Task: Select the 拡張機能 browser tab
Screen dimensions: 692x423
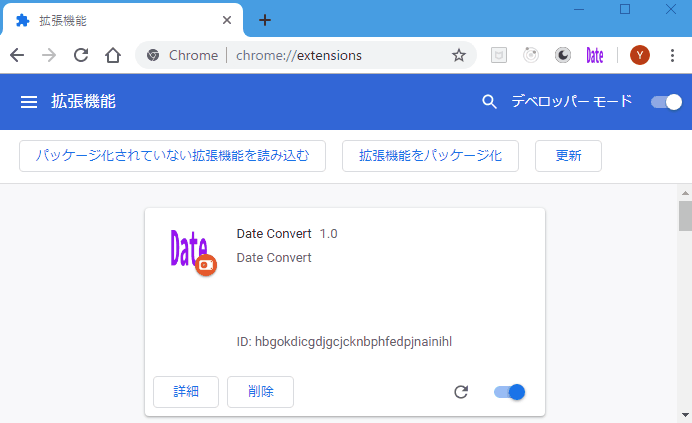Action: (123, 20)
